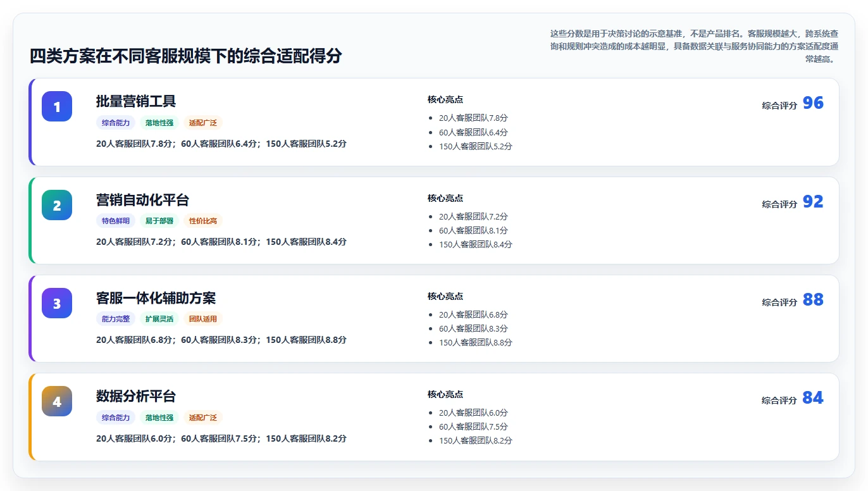Click the rank 2 number badge
The width and height of the screenshot is (868, 491).
coord(57,205)
